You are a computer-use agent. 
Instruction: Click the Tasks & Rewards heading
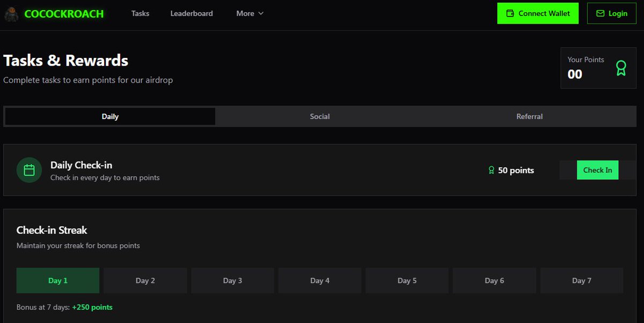[65, 61]
